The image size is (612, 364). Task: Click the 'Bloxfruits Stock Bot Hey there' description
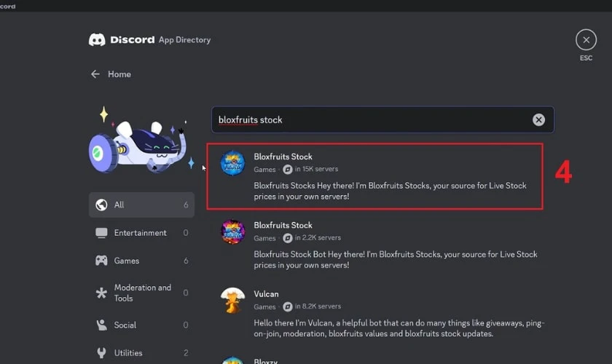tap(396, 259)
